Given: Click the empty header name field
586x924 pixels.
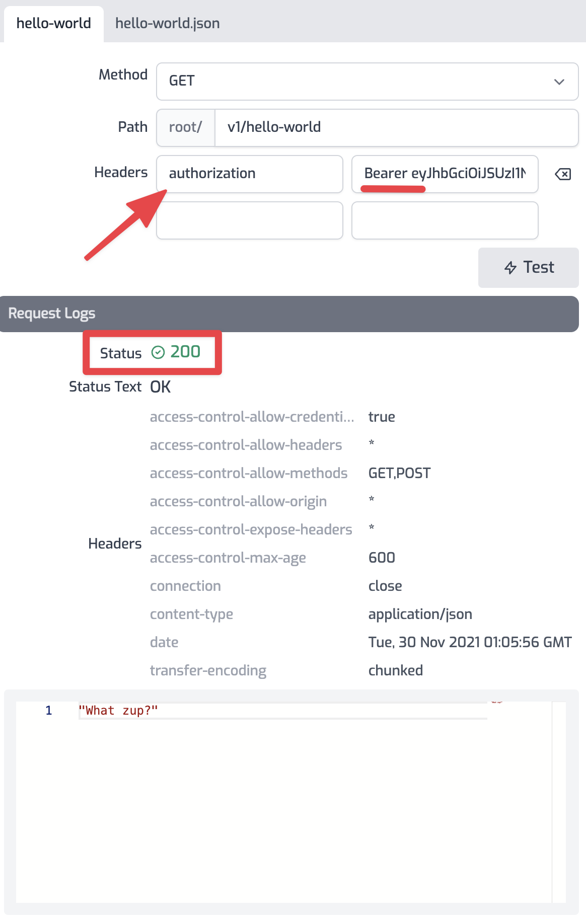Looking at the screenshot, I should [249, 220].
